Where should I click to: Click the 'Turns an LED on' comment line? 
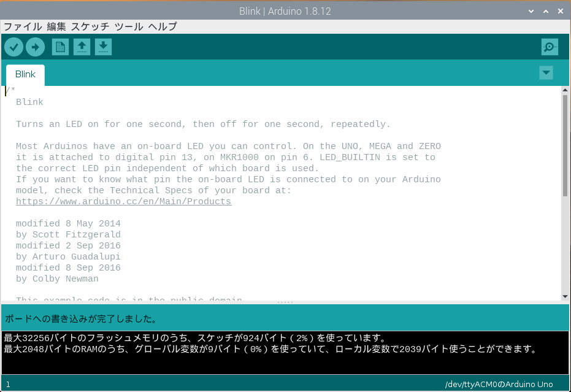pyautogui.click(x=203, y=125)
